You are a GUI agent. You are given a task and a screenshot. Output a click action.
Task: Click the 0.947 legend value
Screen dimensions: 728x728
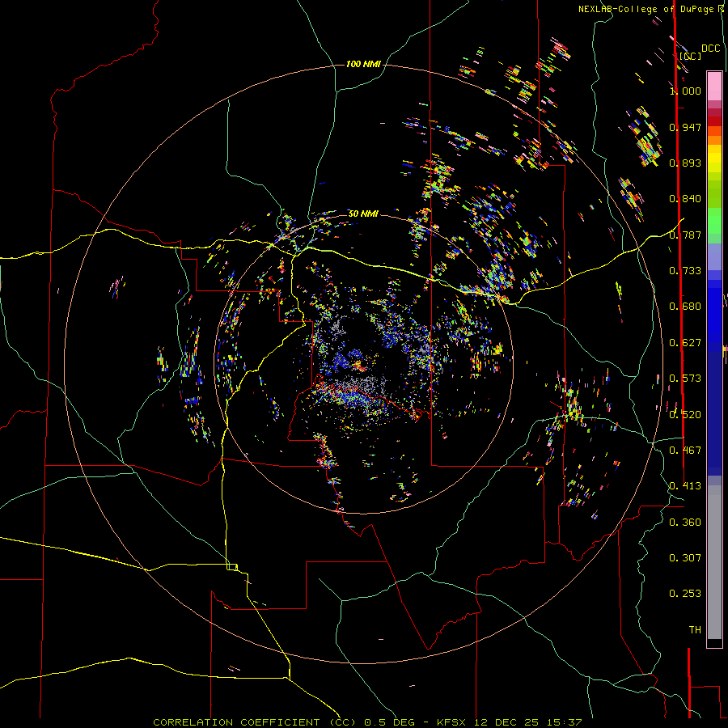click(x=685, y=127)
